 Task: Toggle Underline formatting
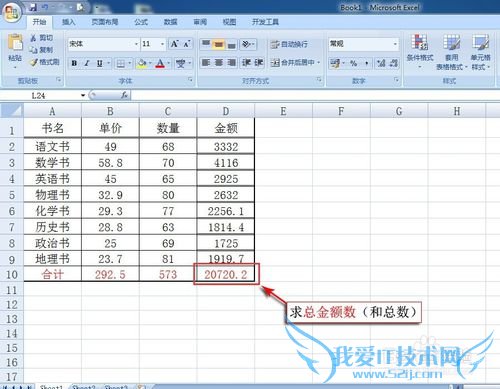click(x=99, y=63)
